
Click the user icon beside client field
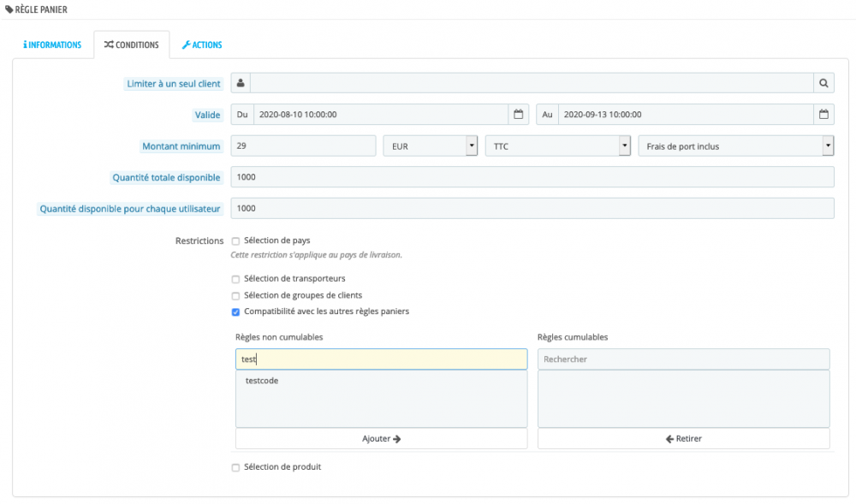click(241, 84)
